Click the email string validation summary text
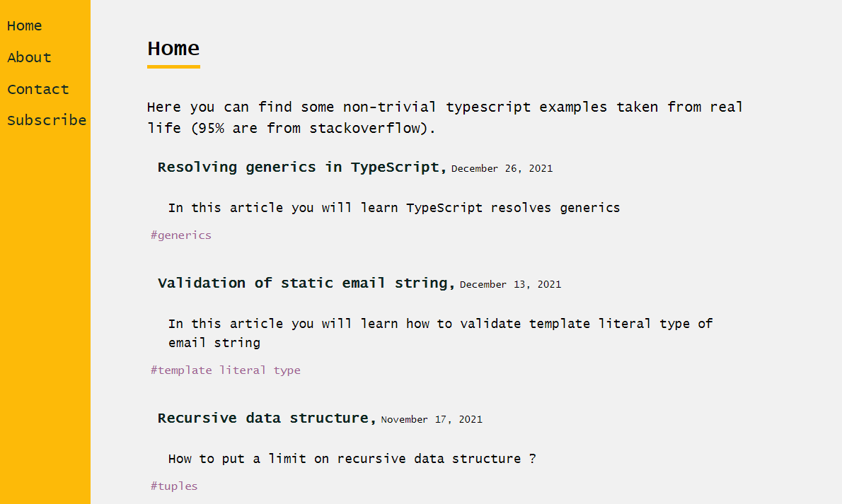The height and width of the screenshot is (504, 842). tap(439, 323)
